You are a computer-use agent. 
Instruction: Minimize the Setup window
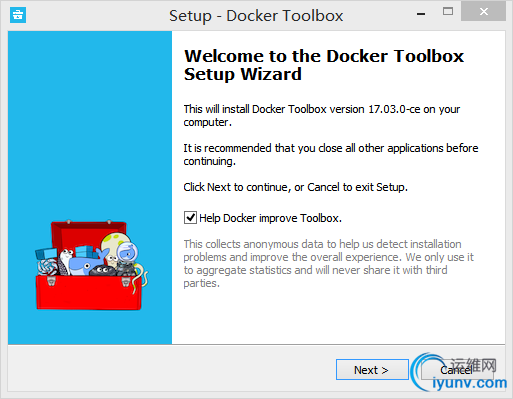pos(421,14)
